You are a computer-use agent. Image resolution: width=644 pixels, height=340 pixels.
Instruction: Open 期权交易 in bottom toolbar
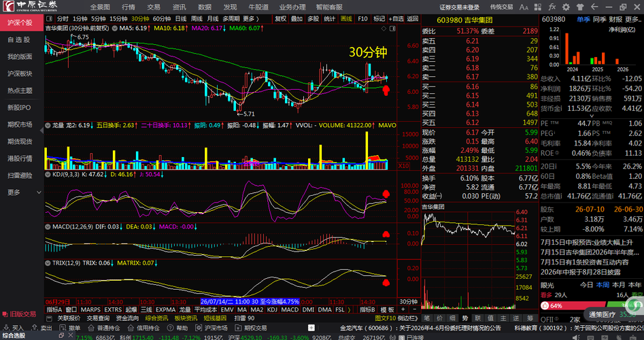point(251,328)
